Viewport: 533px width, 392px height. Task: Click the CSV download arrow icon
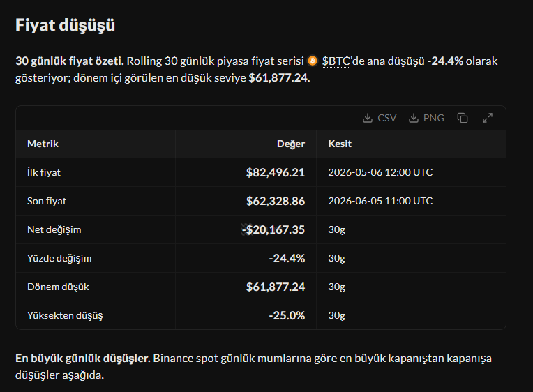click(368, 118)
